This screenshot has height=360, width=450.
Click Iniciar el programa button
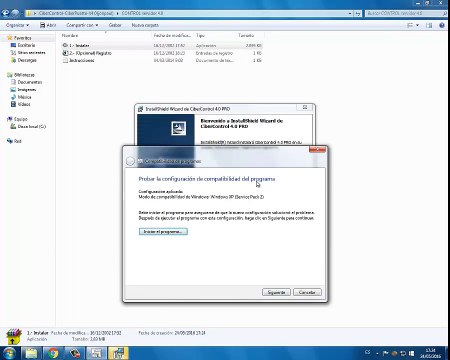[163, 231]
